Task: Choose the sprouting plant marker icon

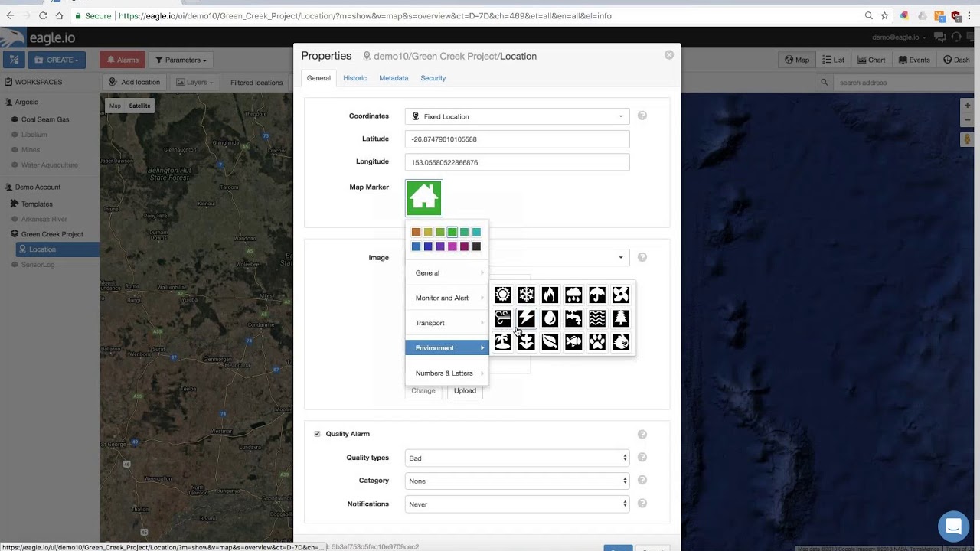Action: (x=526, y=342)
